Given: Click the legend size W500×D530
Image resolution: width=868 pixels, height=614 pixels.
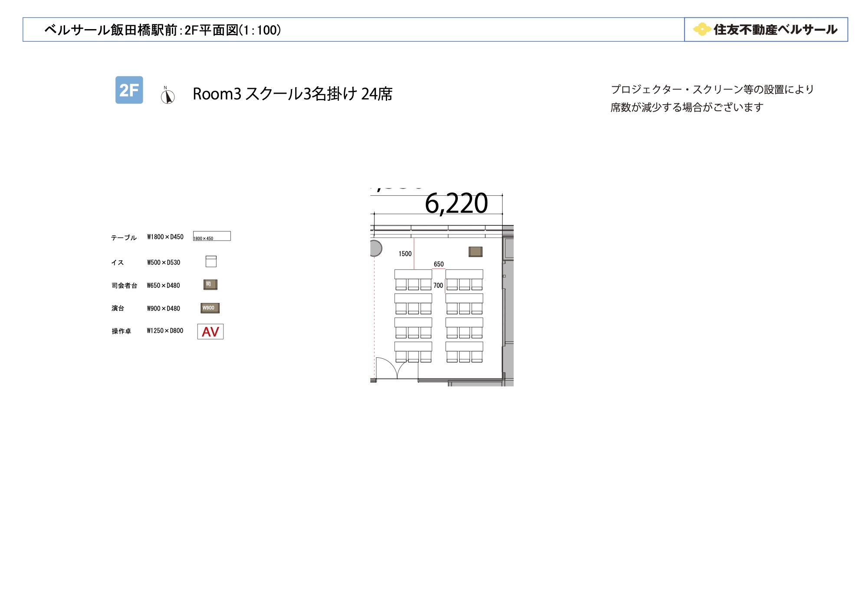Looking at the screenshot, I should (x=164, y=262).
